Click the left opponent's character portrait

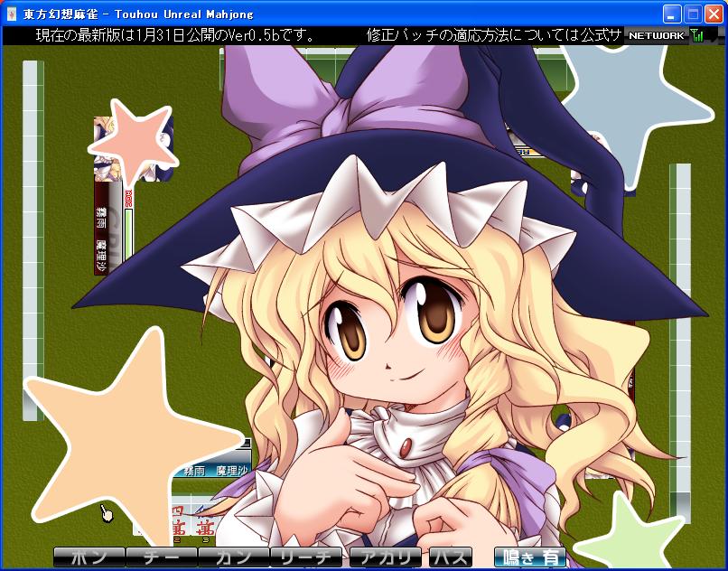point(134,149)
